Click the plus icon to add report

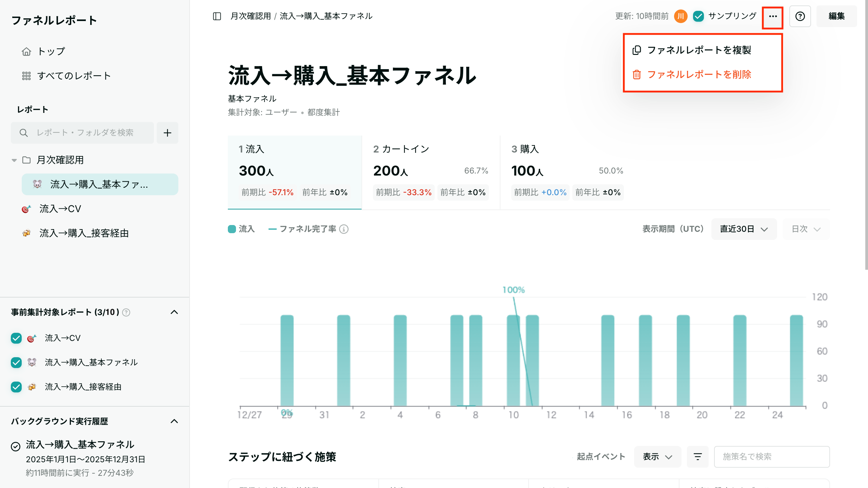coord(167,133)
